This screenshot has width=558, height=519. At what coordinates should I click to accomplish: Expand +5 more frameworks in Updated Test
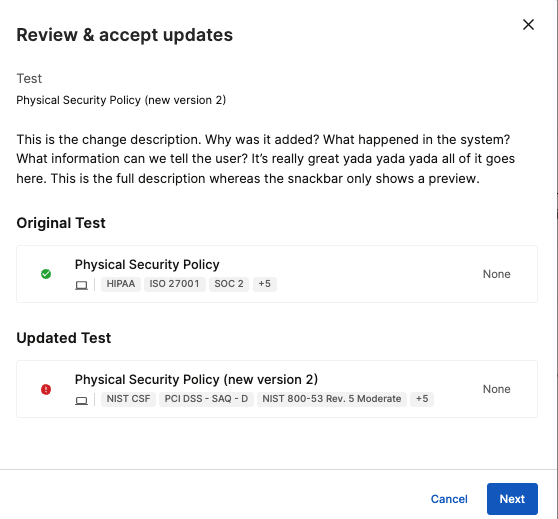(422, 399)
